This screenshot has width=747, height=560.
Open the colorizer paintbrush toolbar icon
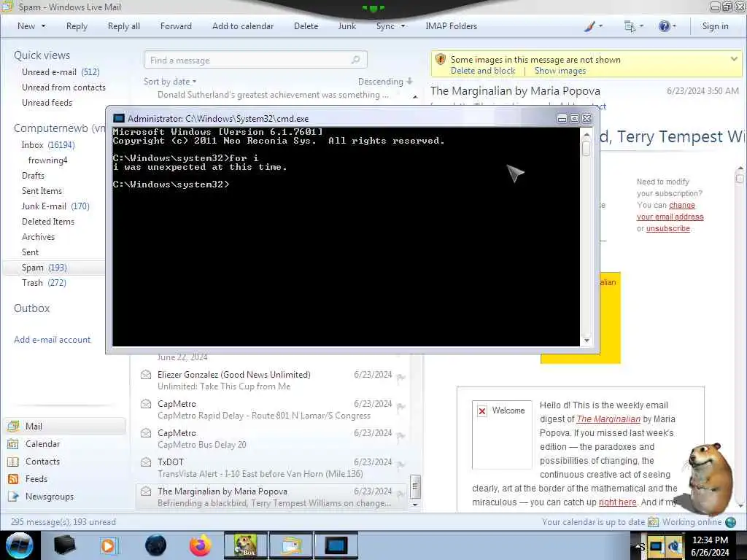(589, 27)
